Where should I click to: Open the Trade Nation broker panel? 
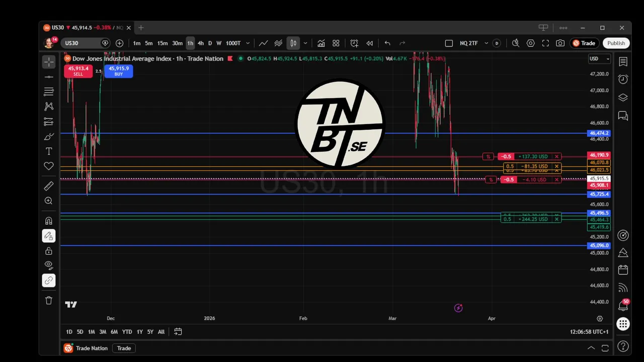coord(86,348)
